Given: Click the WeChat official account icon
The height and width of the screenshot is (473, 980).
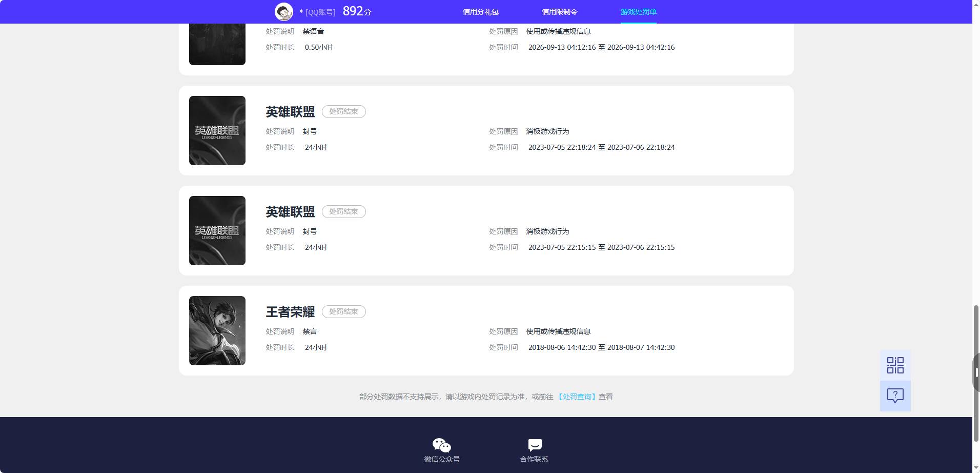Looking at the screenshot, I should 441,445.
